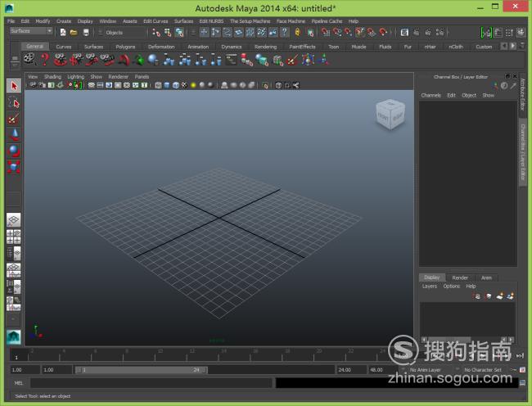Switch to four view layout
Screen dimensions: 532x406
tap(14, 237)
